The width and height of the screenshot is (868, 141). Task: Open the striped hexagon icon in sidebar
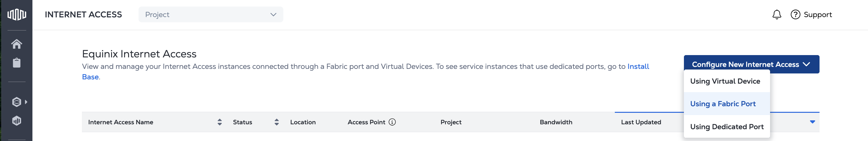click(x=16, y=121)
